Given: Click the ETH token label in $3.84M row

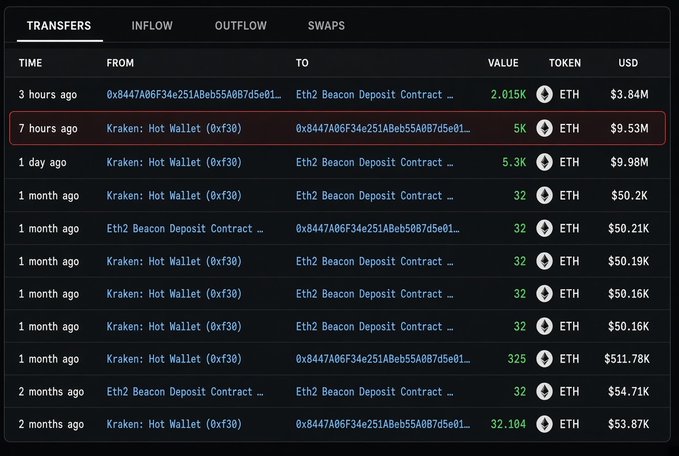Looking at the screenshot, I should [x=569, y=94].
